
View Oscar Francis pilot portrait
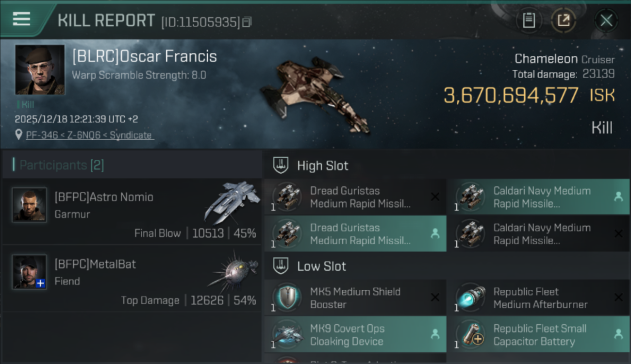tap(40, 69)
